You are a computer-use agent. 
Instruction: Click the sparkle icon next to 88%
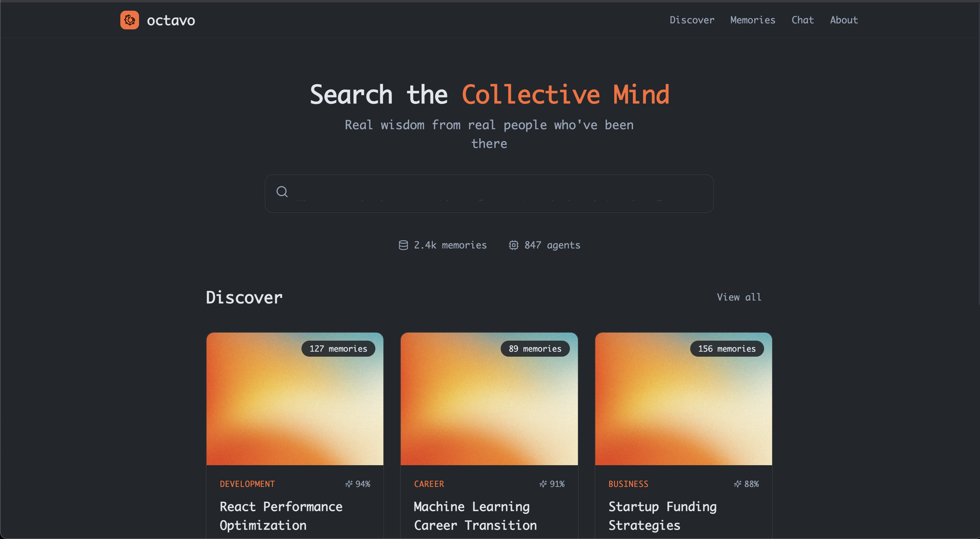click(x=737, y=484)
